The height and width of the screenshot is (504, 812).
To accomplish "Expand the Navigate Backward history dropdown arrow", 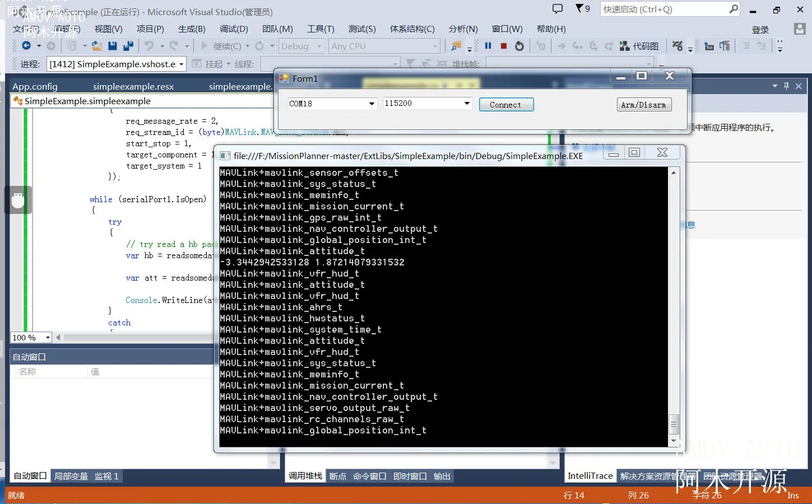I will coord(39,46).
